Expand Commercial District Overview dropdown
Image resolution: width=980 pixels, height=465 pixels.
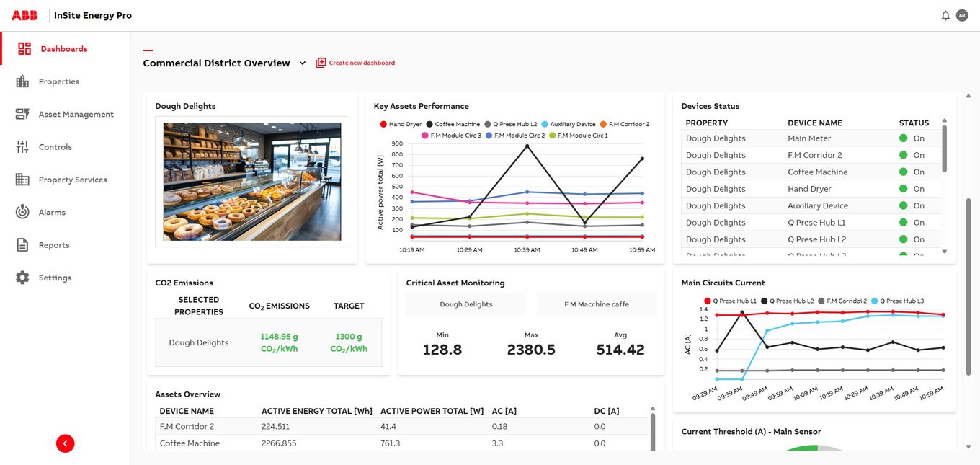(303, 63)
